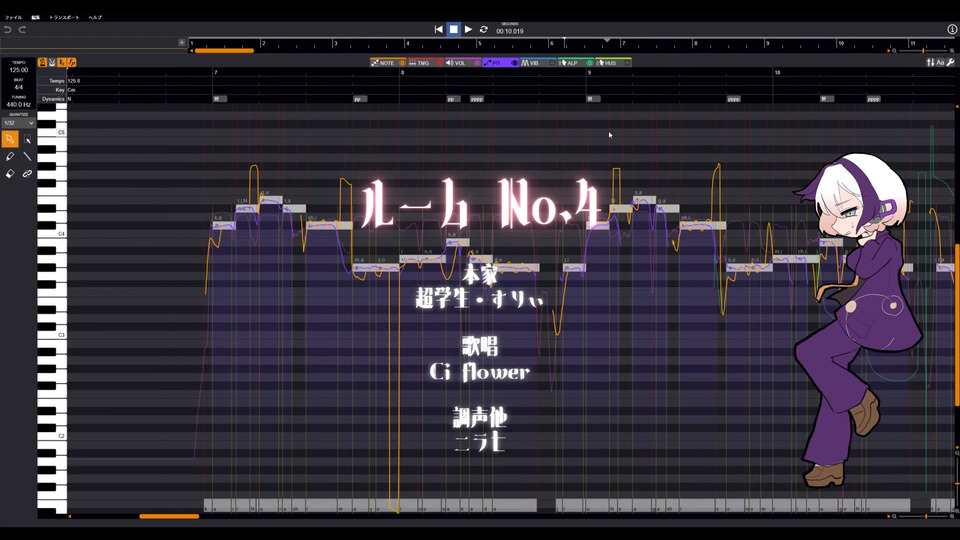Screen dimensions: 960x540
Task: Select the range selection tool
Action: pyautogui.click(x=28, y=140)
